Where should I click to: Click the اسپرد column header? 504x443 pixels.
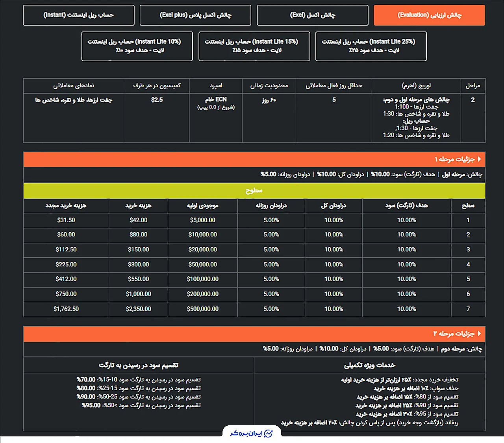point(216,86)
